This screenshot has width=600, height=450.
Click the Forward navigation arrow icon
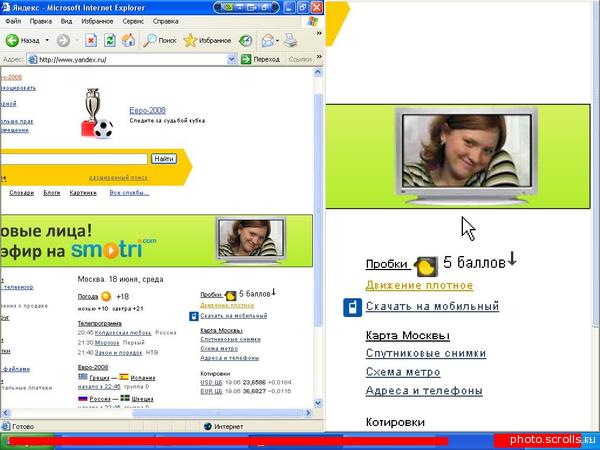click(x=63, y=41)
